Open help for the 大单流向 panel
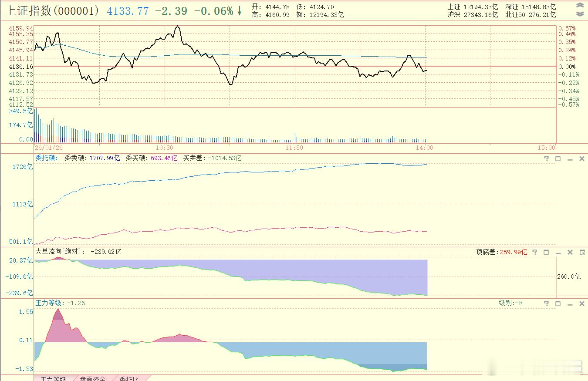Screen dimensions: 588x381 [535, 252]
